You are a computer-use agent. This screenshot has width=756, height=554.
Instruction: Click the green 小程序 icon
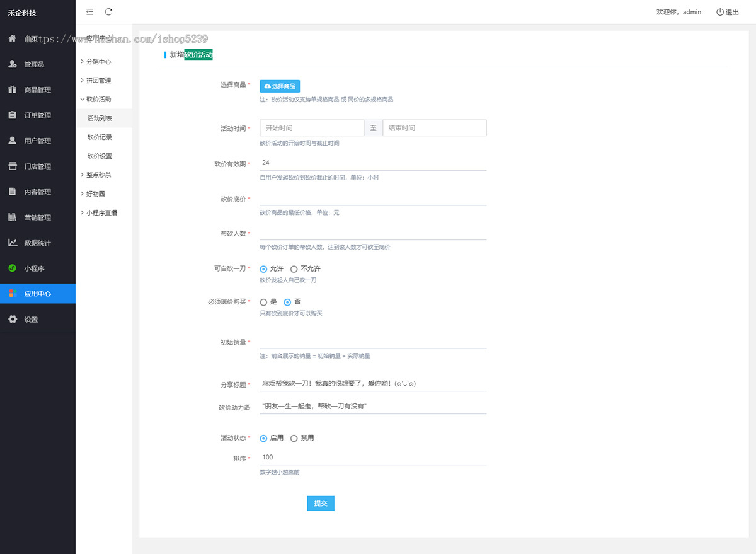point(12,268)
